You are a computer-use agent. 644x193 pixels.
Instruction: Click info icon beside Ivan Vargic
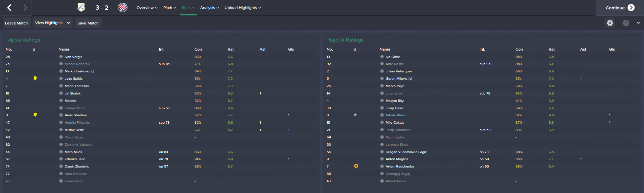pyautogui.click(x=61, y=57)
